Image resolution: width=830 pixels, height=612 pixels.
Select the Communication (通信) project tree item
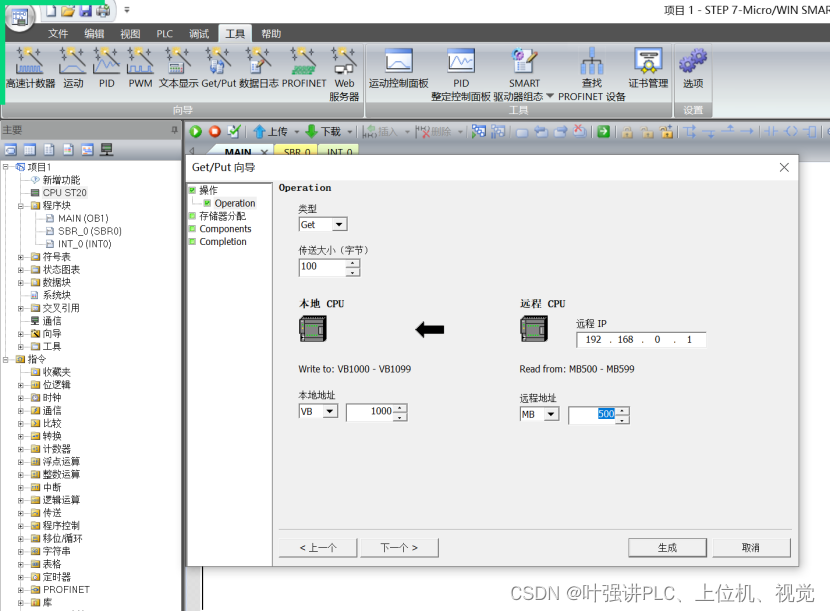[x=51, y=321]
